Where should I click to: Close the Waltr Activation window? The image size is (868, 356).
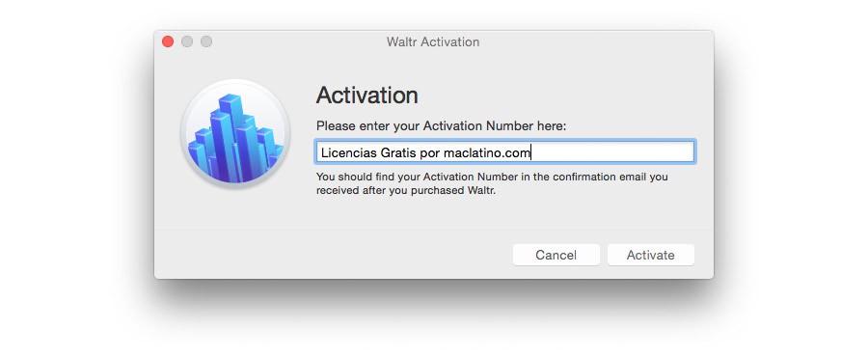[168, 41]
